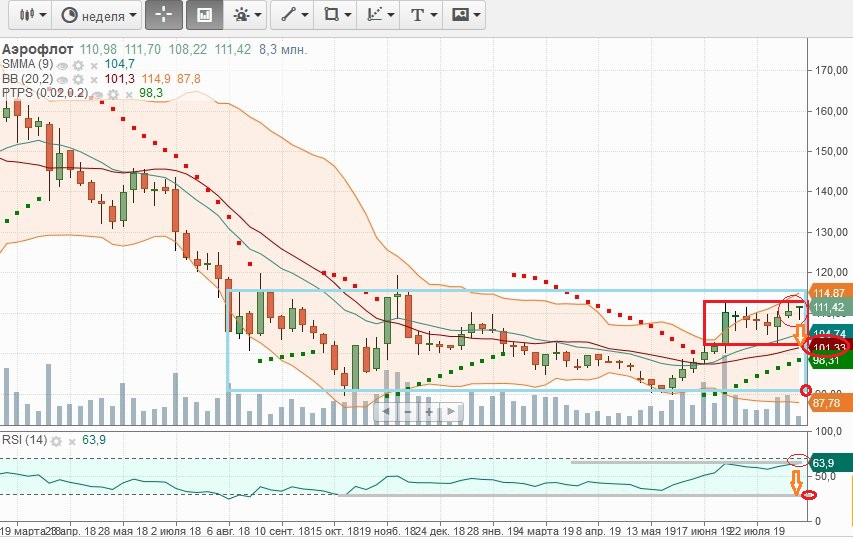Toggle the chart data window button

tap(204, 15)
